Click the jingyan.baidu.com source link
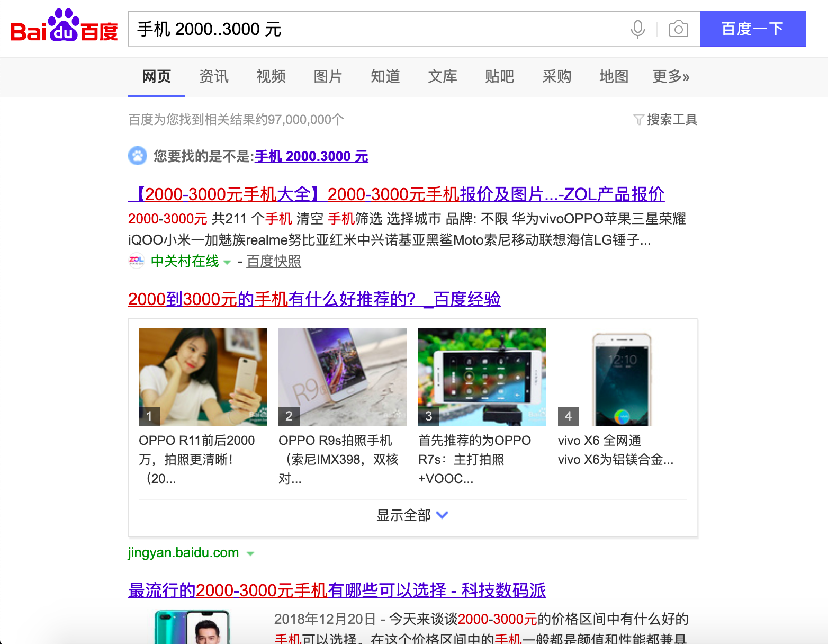The image size is (828, 644). (183, 552)
